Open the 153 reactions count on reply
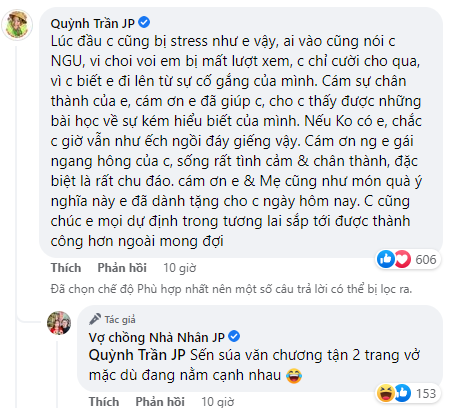466x408 pixels. click(x=426, y=394)
